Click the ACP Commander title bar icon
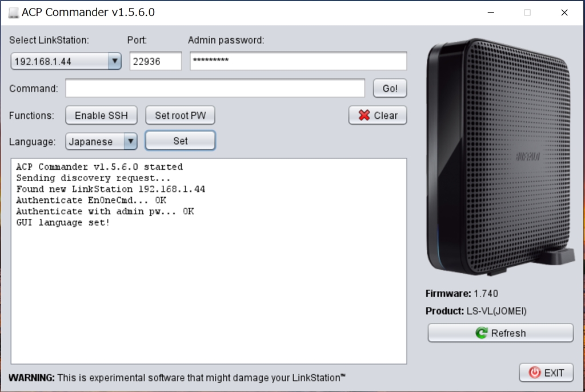The width and height of the screenshot is (585, 392). (x=14, y=13)
